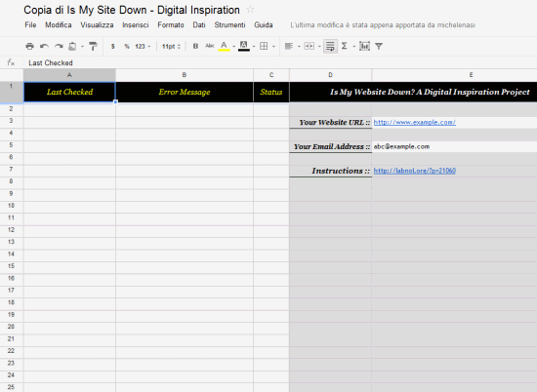Format cells as currency with dollar icon
Viewport: 537px width, 392px height.
(x=112, y=46)
